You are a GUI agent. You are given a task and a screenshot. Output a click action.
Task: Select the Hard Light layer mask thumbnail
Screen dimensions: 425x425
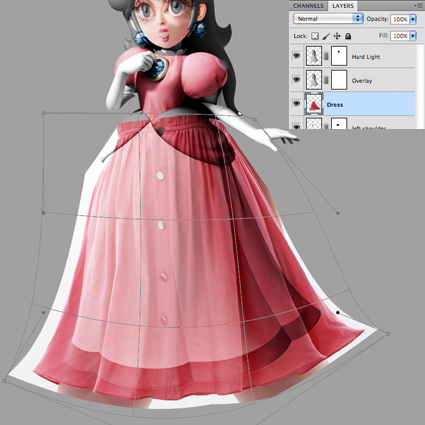tap(339, 56)
